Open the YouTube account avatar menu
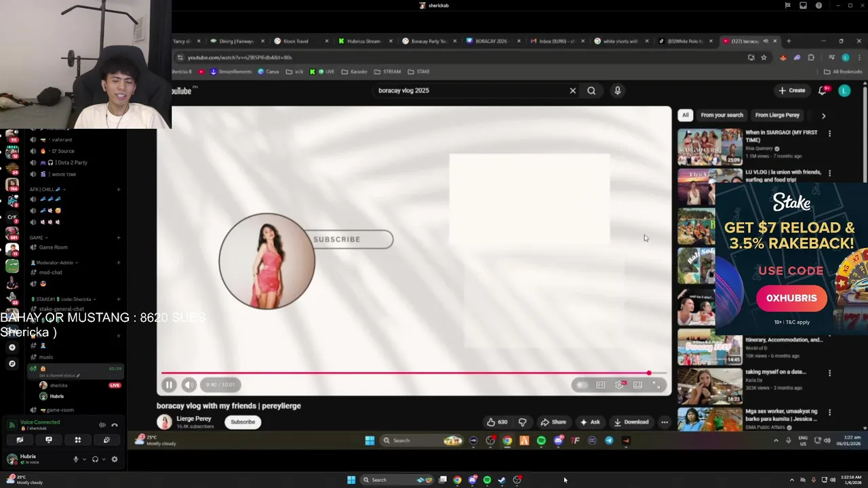Viewport: 868px width, 488px height. (844, 90)
